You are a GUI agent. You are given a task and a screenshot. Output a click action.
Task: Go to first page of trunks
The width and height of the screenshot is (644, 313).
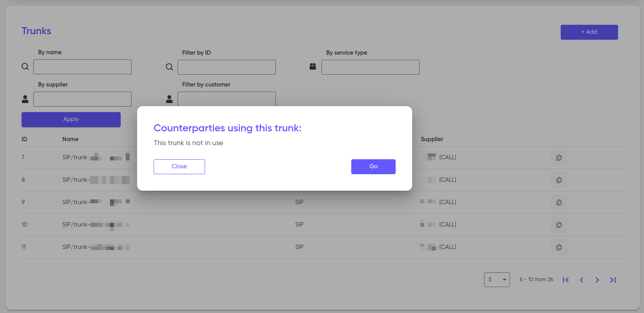point(566,280)
